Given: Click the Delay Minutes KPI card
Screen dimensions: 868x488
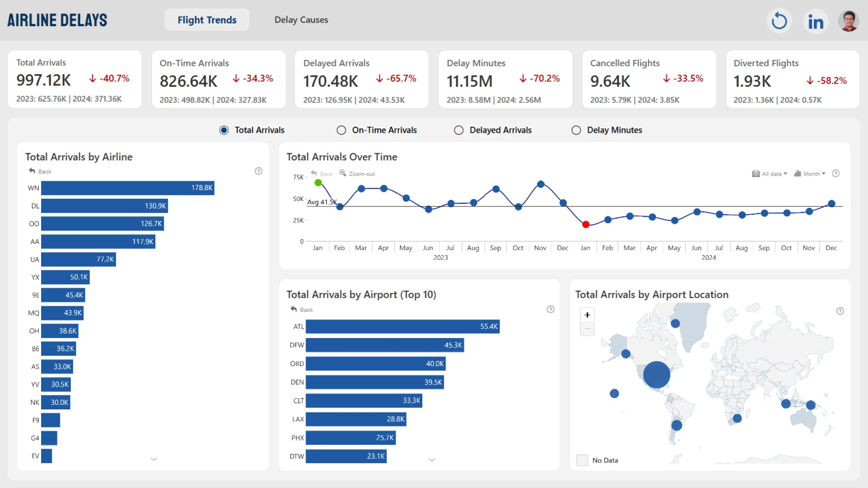Looking at the screenshot, I should click(x=505, y=80).
